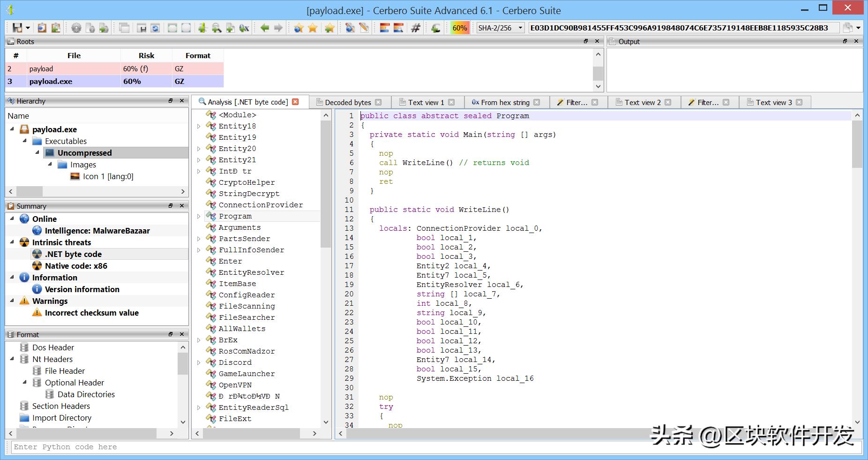Go back using the green left arrow
868x460 pixels.
point(265,28)
